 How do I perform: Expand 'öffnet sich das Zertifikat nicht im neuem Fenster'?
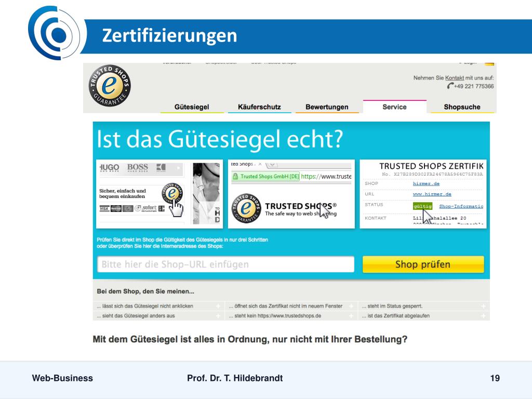[291, 306]
